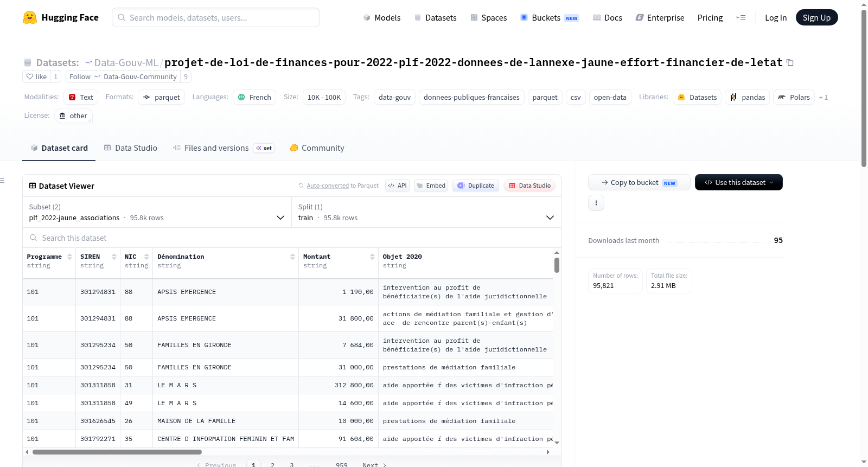Copy dataset name with the copy icon

coord(790,63)
